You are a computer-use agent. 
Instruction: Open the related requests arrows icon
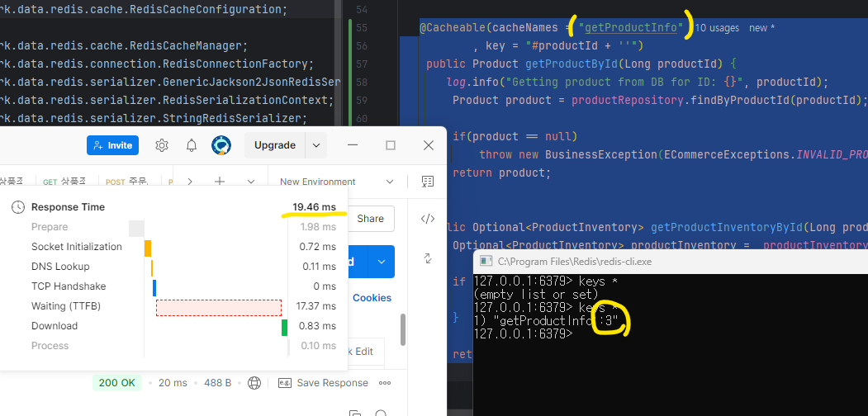[427, 258]
